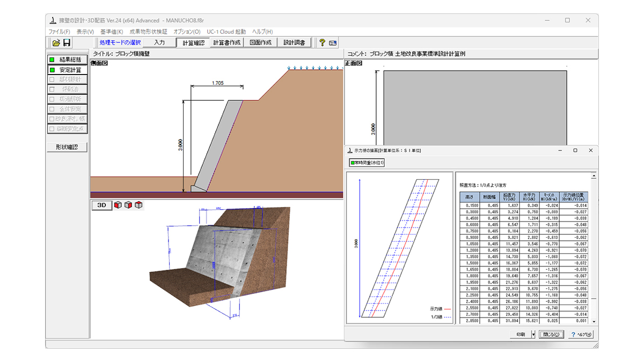644x362 pixels.
Task: Open the 基準値(K) menu
Action: click(x=111, y=32)
